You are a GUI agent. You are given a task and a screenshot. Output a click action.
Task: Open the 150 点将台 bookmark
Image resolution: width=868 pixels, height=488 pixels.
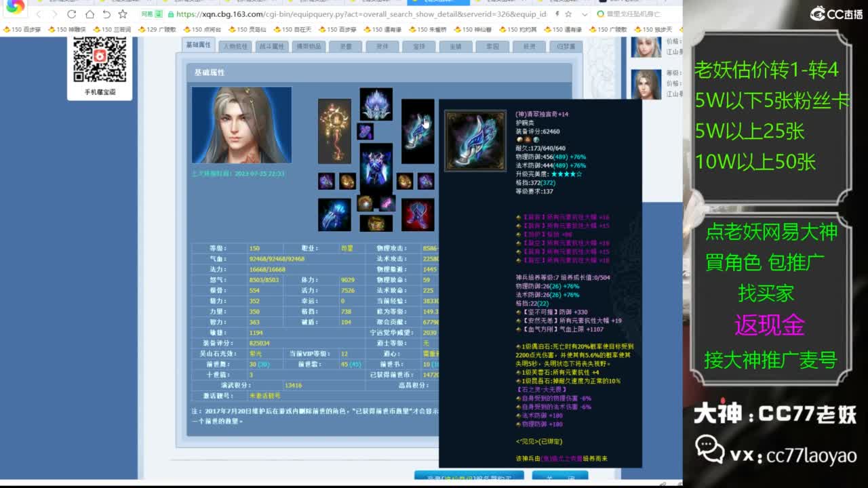pos(201,29)
